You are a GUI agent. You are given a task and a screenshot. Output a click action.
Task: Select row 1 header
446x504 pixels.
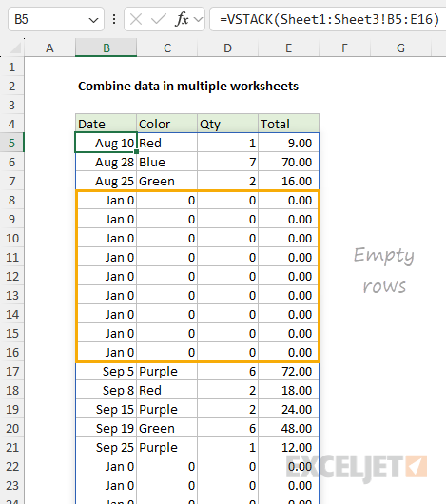12,67
